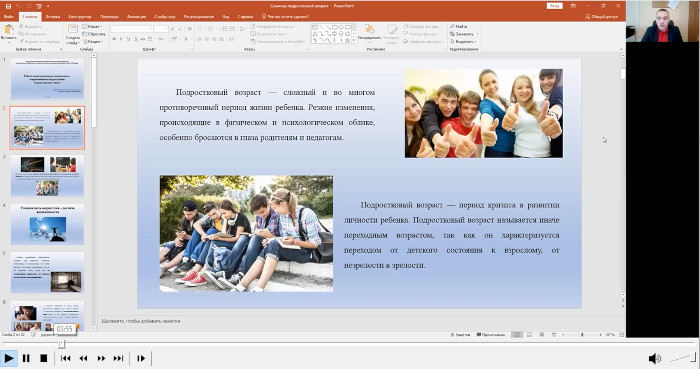Collapse the ribbon with the chevron arrow
The width and height of the screenshot is (700, 369).
point(621,49)
